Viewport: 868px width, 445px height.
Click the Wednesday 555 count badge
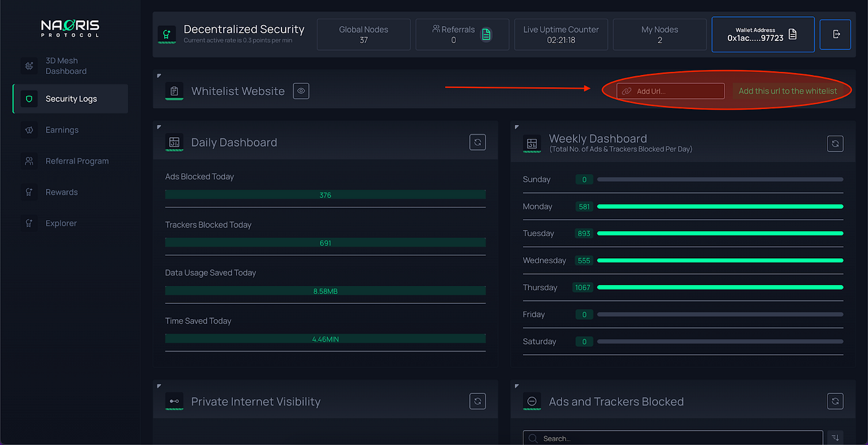584,261
